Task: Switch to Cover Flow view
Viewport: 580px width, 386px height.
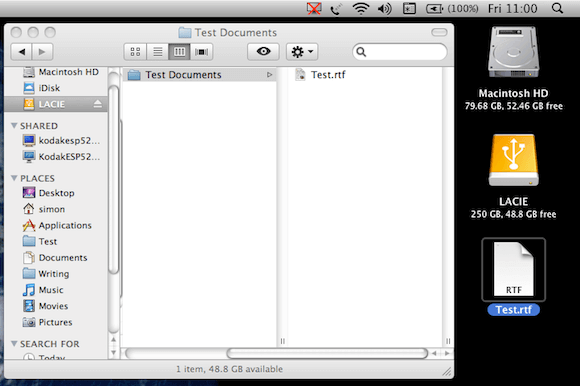Action: point(202,52)
